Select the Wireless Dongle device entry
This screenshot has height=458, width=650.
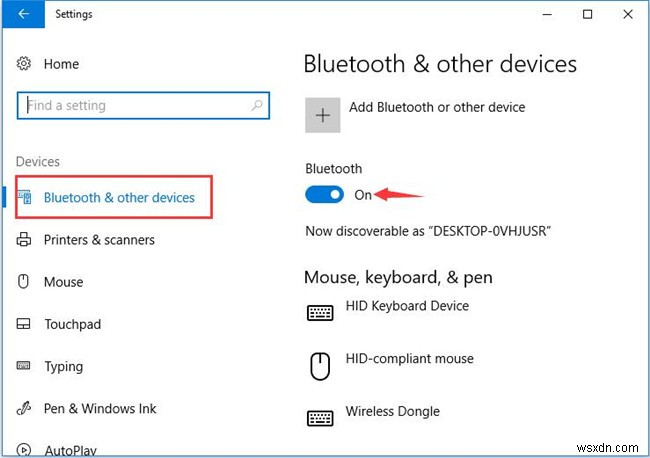click(x=392, y=411)
